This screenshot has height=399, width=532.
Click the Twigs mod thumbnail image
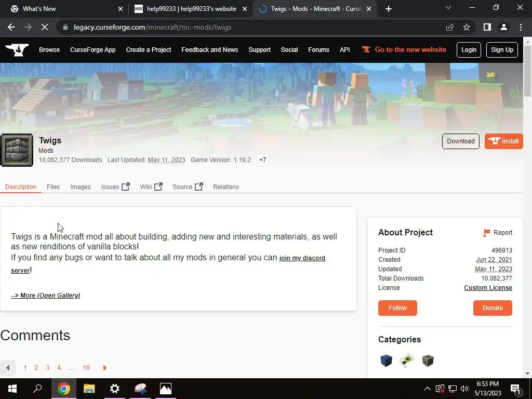[17, 150]
